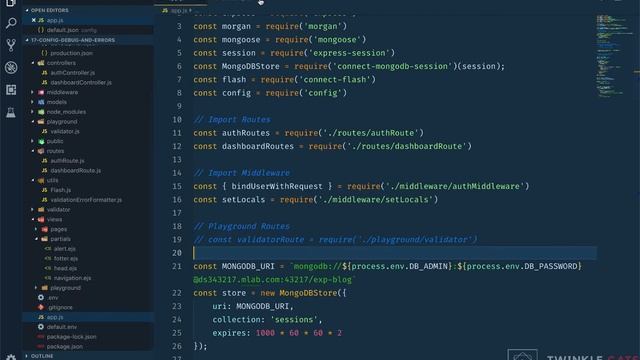Screen dimensions: 640x360
Task: Expand the models folder
Action: [x=33, y=102]
